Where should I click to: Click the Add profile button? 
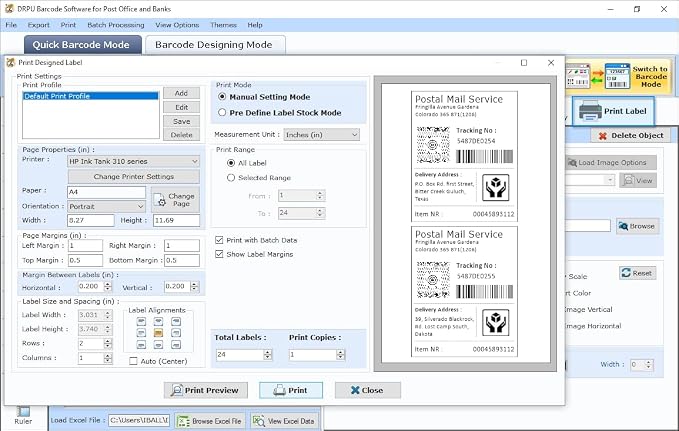point(181,93)
